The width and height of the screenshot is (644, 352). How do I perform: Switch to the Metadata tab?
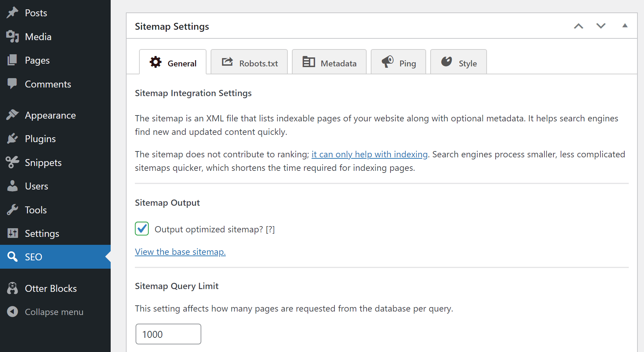coord(329,63)
